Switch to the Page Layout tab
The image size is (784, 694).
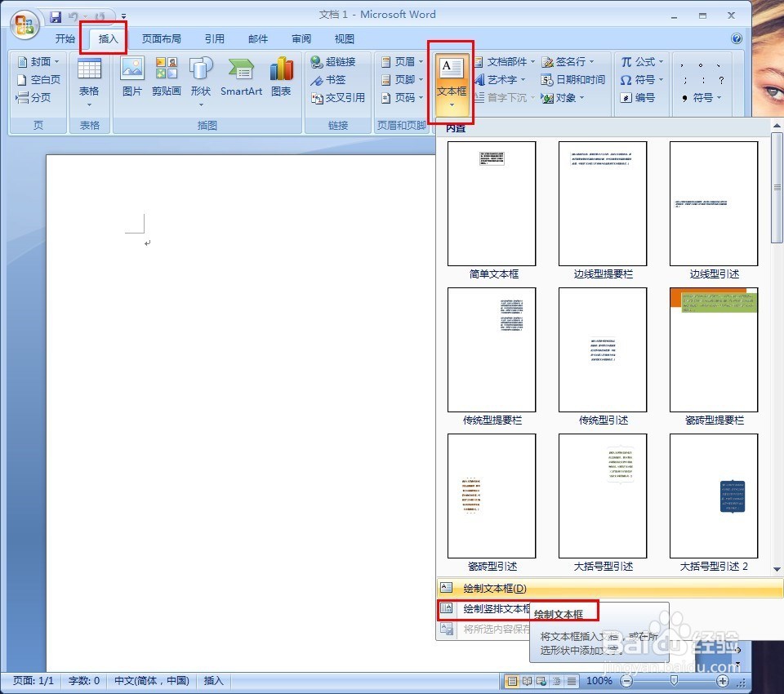point(161,39)
